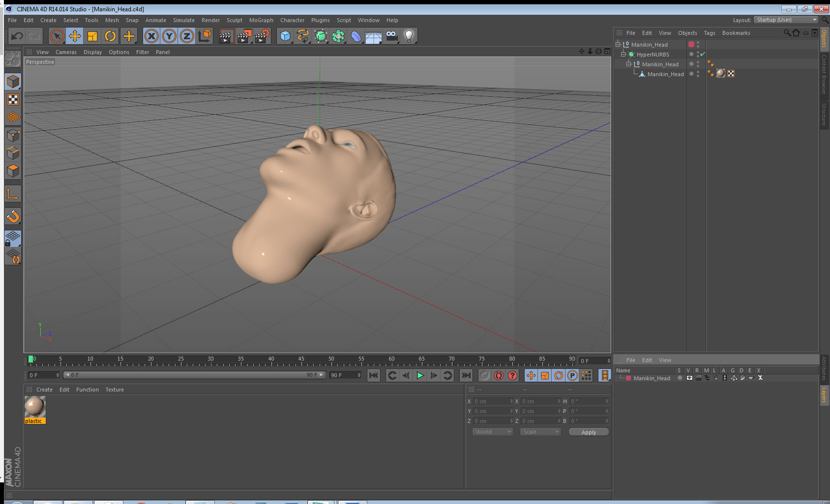The width and height of the screenshot is (830, 504).
Task: Toggle rotation keyframe recording
Action: (559, 375)
